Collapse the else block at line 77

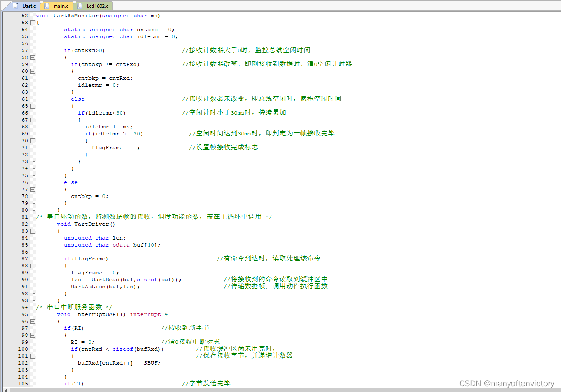pos(33,189)
